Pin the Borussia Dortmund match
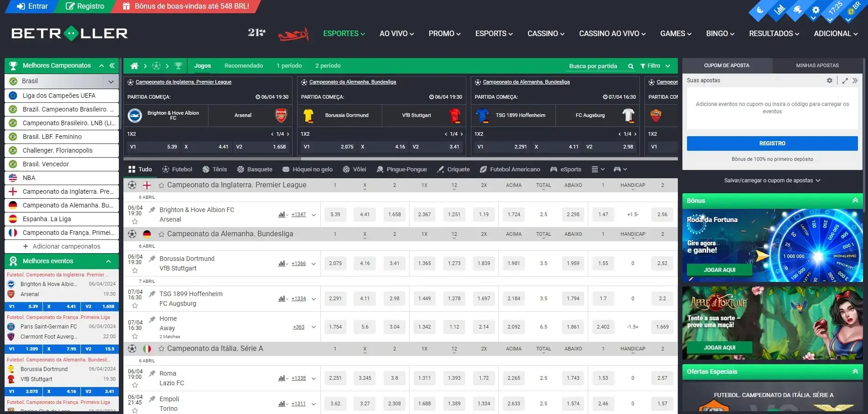 152,259
